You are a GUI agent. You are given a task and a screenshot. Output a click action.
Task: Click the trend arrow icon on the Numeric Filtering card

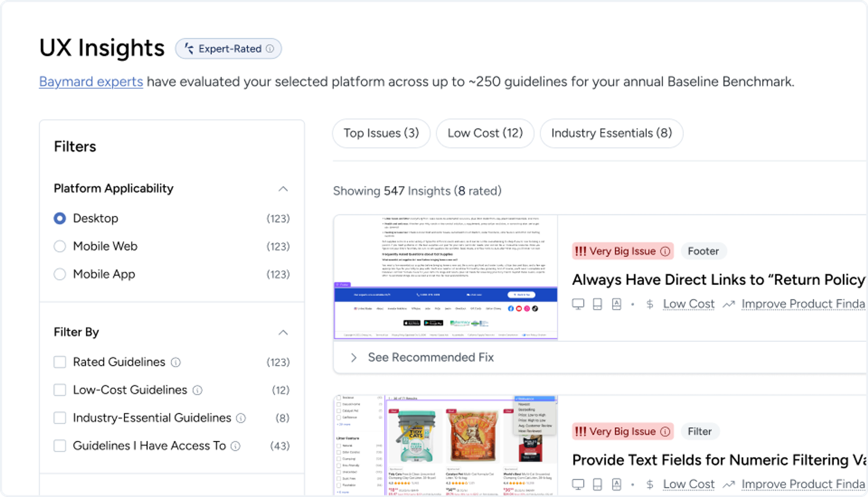[x=729, y=484]
